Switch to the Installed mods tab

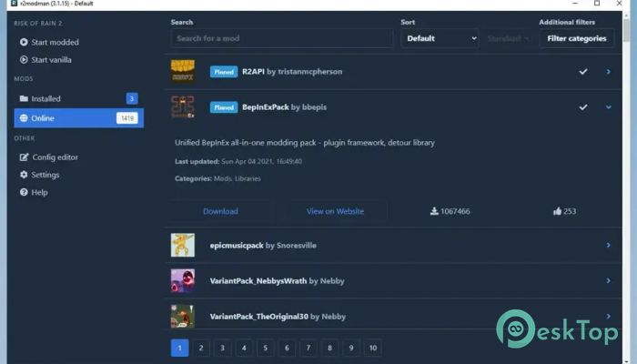click(x=79, y=98)
